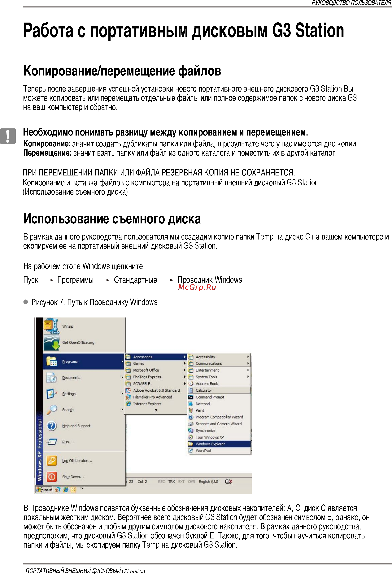Click the Scanner and Camera Wizard icon
The width and height of the screenshot is (392, 574).
pyautogui.click(x=191, y=424)
